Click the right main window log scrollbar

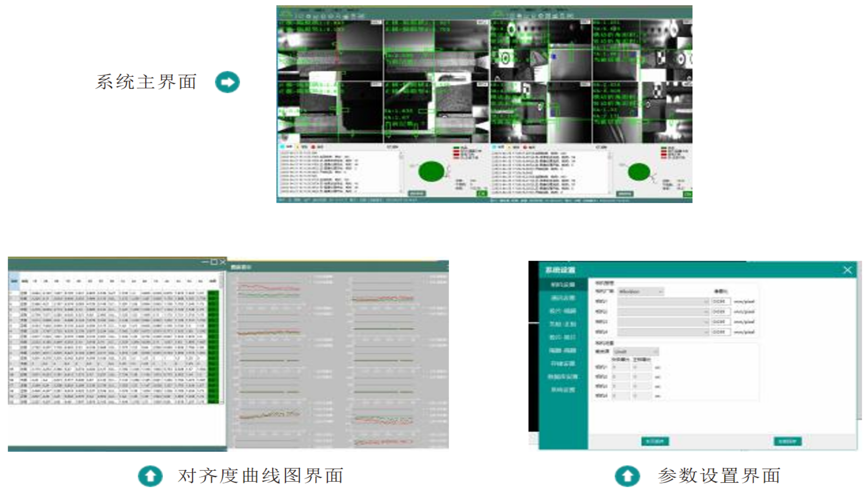pyautogui.click(x=610, y=173)
